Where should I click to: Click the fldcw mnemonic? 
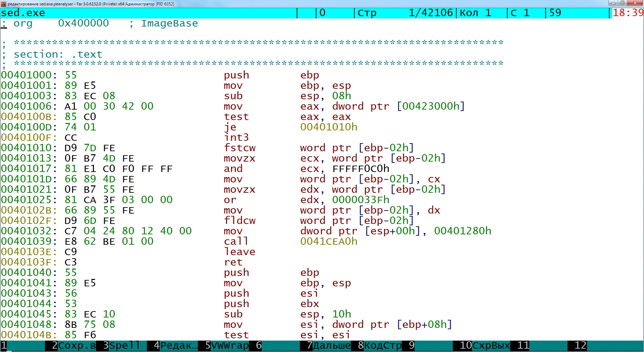[239, 221]
